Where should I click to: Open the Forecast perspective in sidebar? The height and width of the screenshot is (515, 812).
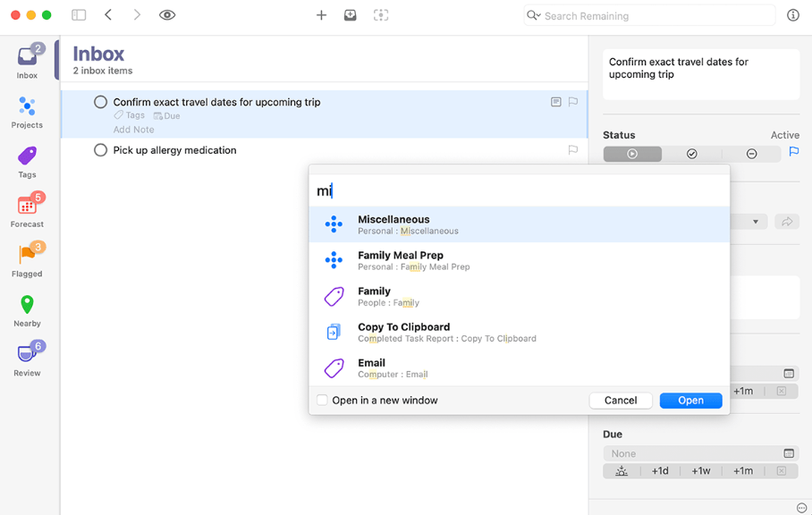coord(27,211)
